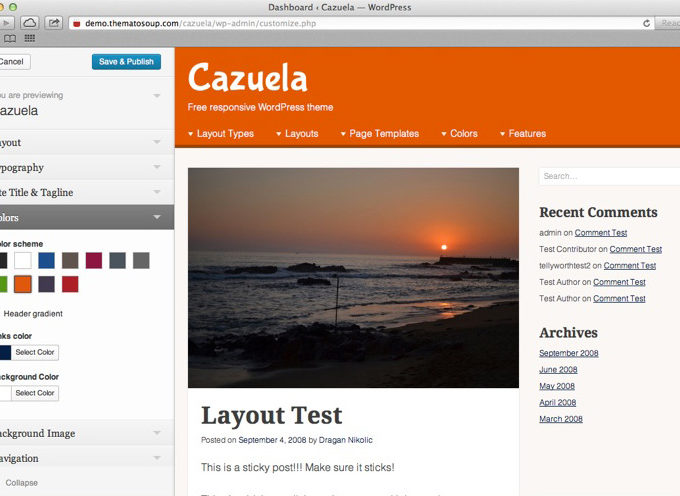Screen dimensions: 680x496
Task: Click the Layout Types menu arrow icon
Action: point(192,134)
